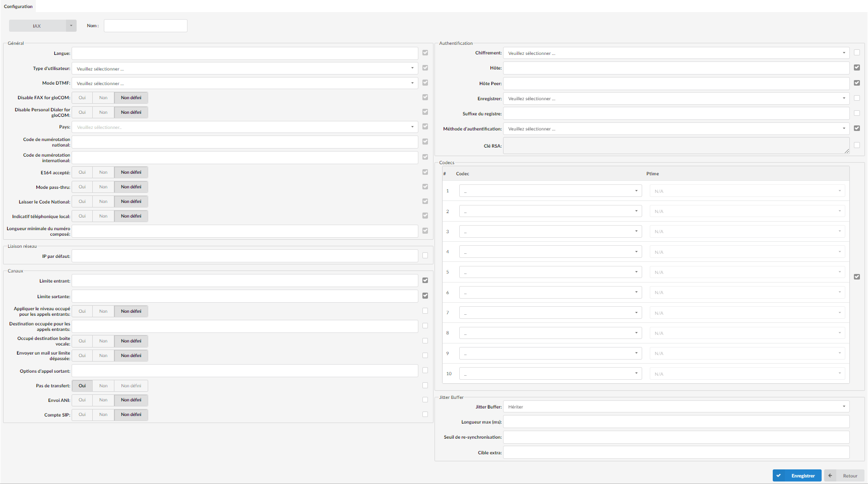The image size is (868, 484).
Task: Click the Enregistrer save button
Action: coord(797,475)
